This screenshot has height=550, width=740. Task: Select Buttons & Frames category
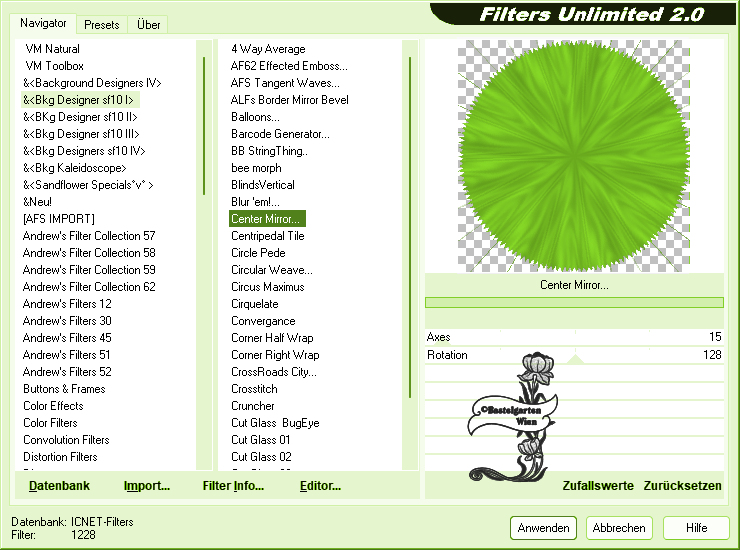pyautogui.click(x=64, y=389)
